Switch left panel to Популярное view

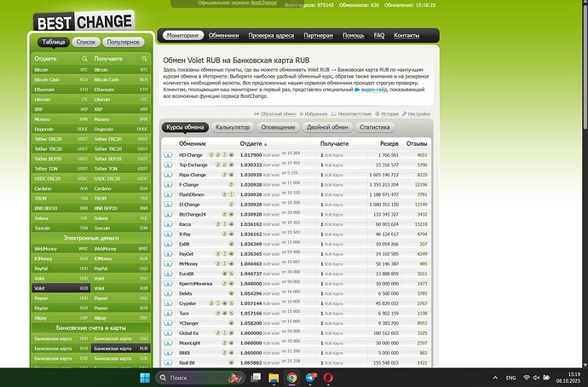coord(124,41)
